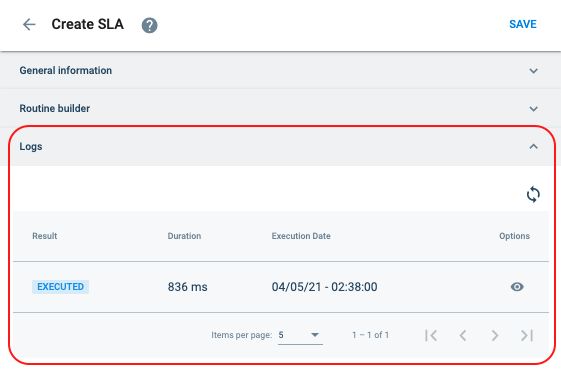Open the Items per page dropdown
The height and width of the screenshot is (376, 561).
coord(300,335)
